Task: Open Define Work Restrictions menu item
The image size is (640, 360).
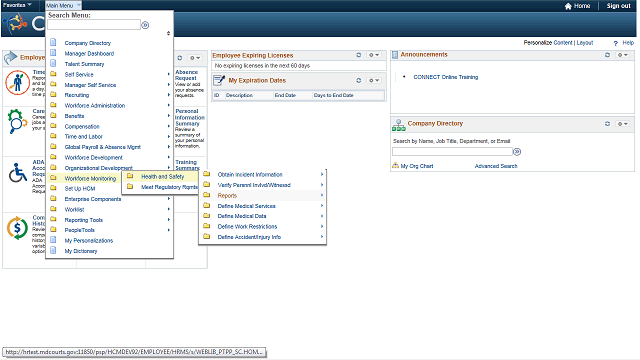Action: point(247,227)
